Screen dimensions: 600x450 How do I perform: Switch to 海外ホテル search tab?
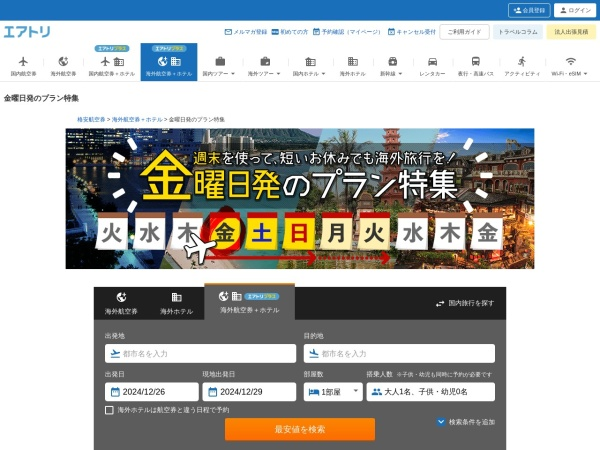pos(176,303)
